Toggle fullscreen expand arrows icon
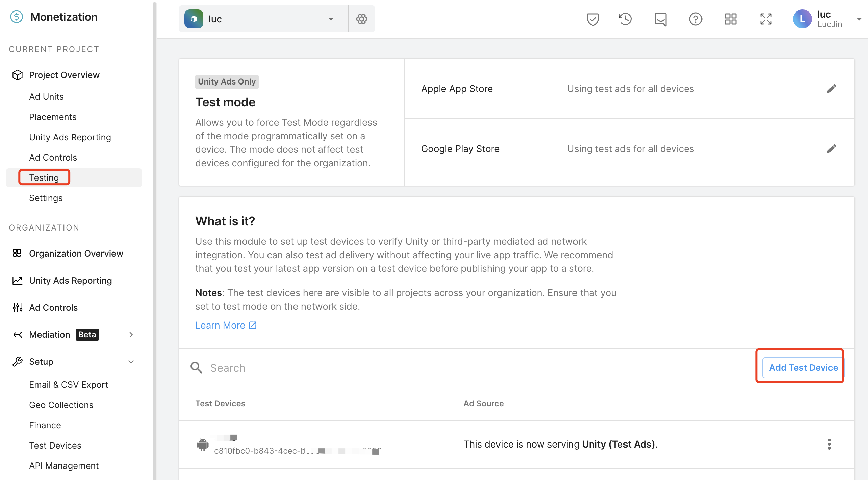The width and height of the screenshot is (868, 480). tap(766, 19)
